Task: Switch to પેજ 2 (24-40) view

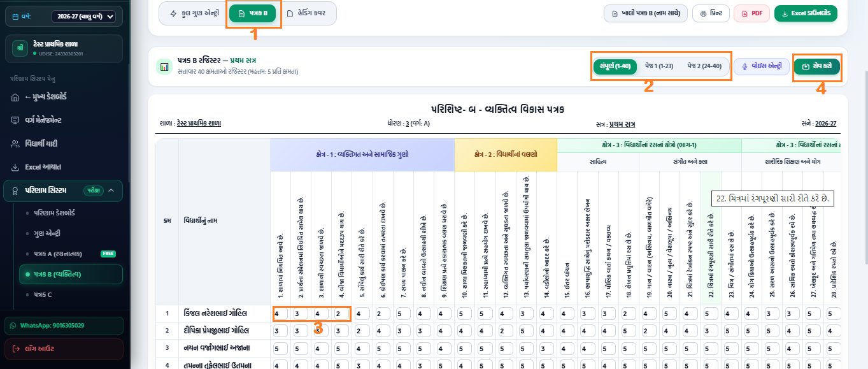Action: coord(704,66)
